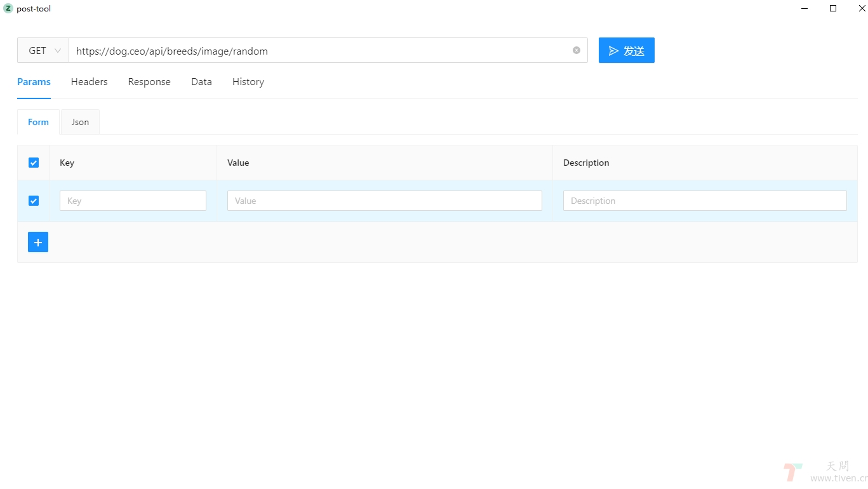Open the Headers tab
868x489 pixels.
(x=89, y=82)
